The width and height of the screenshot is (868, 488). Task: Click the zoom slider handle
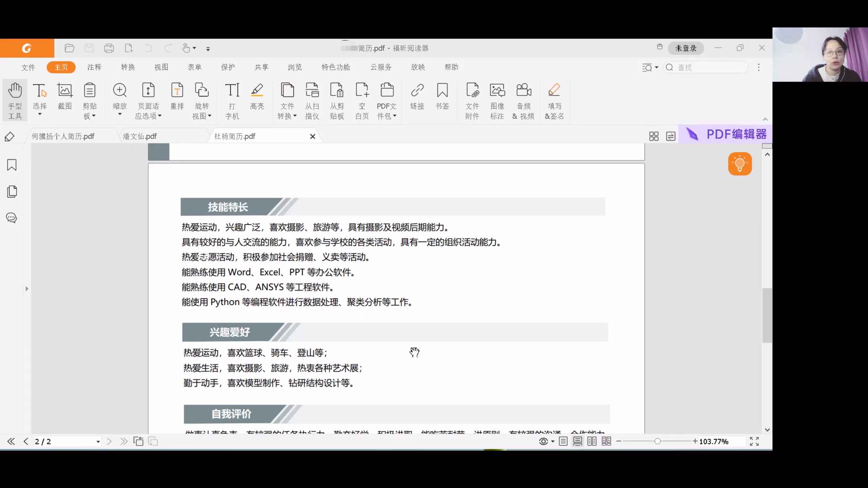[x=657, y=441]
